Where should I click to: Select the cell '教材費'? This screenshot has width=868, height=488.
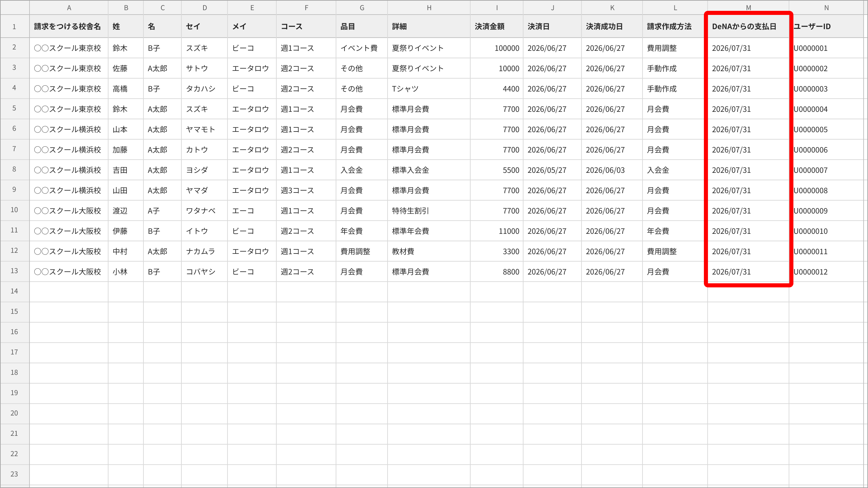coord(429,251)
